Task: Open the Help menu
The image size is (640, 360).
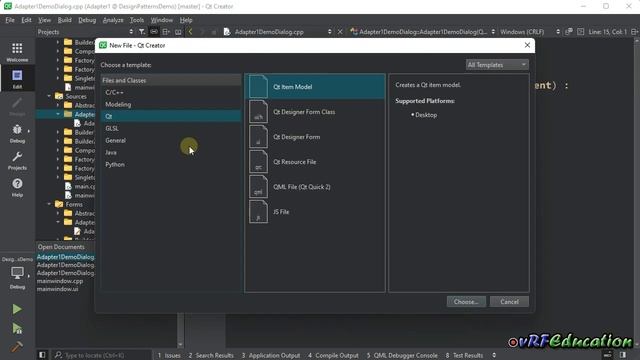Action: (x=186, y=20)
